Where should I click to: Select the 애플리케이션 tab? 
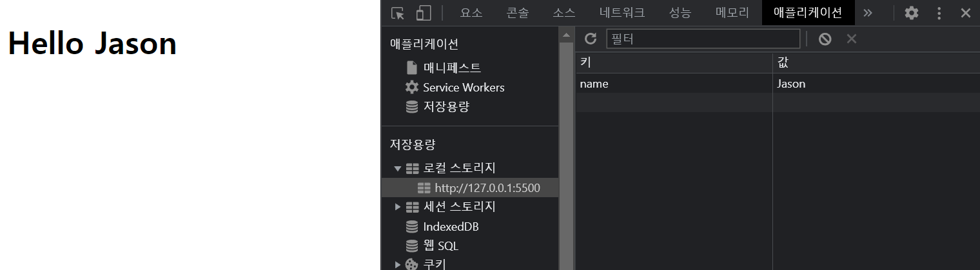pyautogui.click(x=808, y=13)
